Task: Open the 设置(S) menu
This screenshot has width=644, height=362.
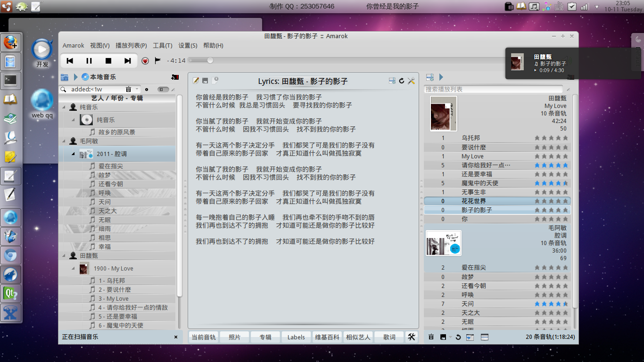Action: point(188,46)
